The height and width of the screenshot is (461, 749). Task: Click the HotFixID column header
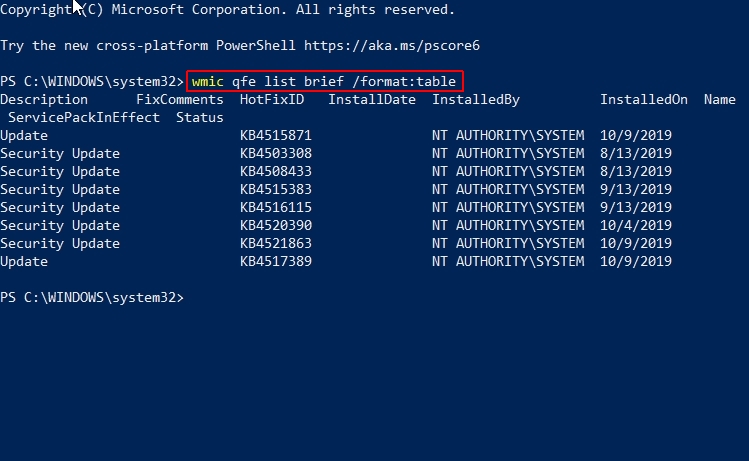[x=272, y=100]
